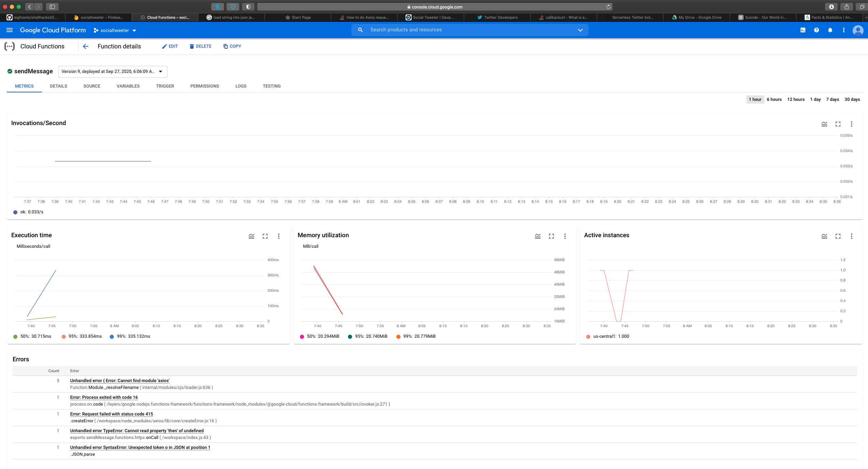Go back using the arrow beside Function details

pyautogui.click(x=86, y=46)
